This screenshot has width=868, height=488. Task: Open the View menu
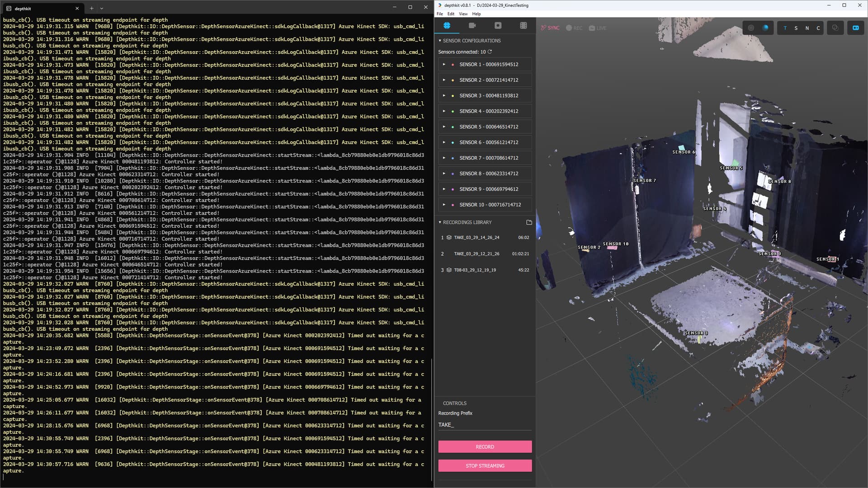click(463, 14)
